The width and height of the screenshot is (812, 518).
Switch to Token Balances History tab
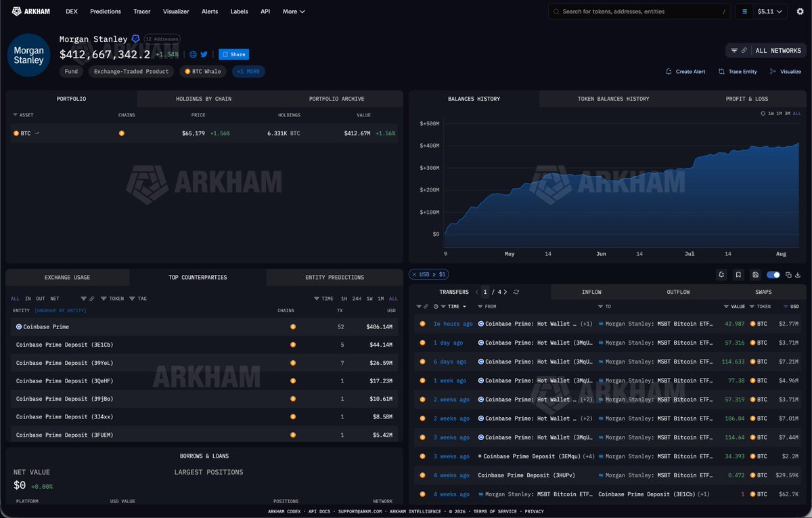click(x=613, y=99)
